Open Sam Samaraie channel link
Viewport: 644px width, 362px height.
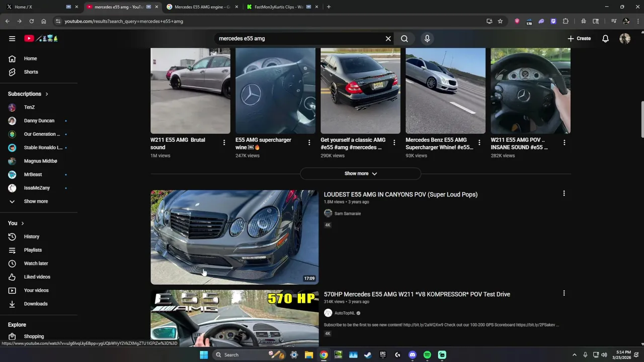pos(347,214)
